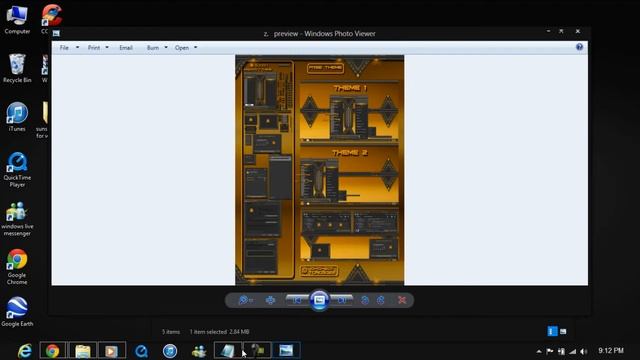Viewport: 640px width, 360px height.
Task: Switch to large icons view in Explorer
Action: pyautogui.click(x=563, y=331)
